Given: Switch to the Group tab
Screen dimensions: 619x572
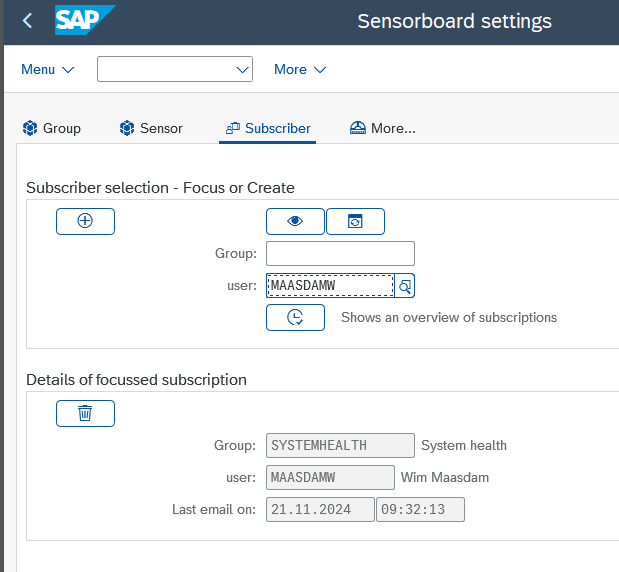Looking at the screenshot, I should tap(51, 128).
